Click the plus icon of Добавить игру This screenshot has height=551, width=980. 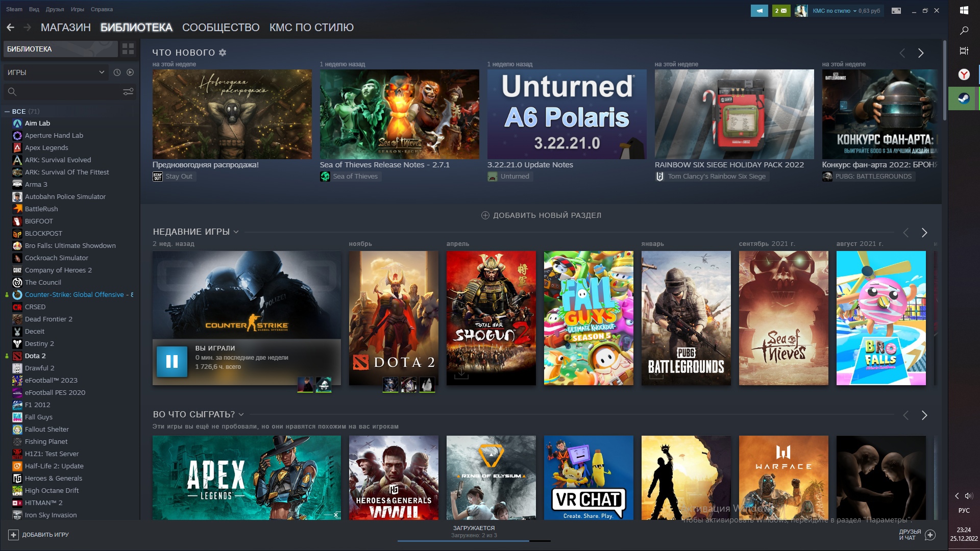[x=13, y=535]
